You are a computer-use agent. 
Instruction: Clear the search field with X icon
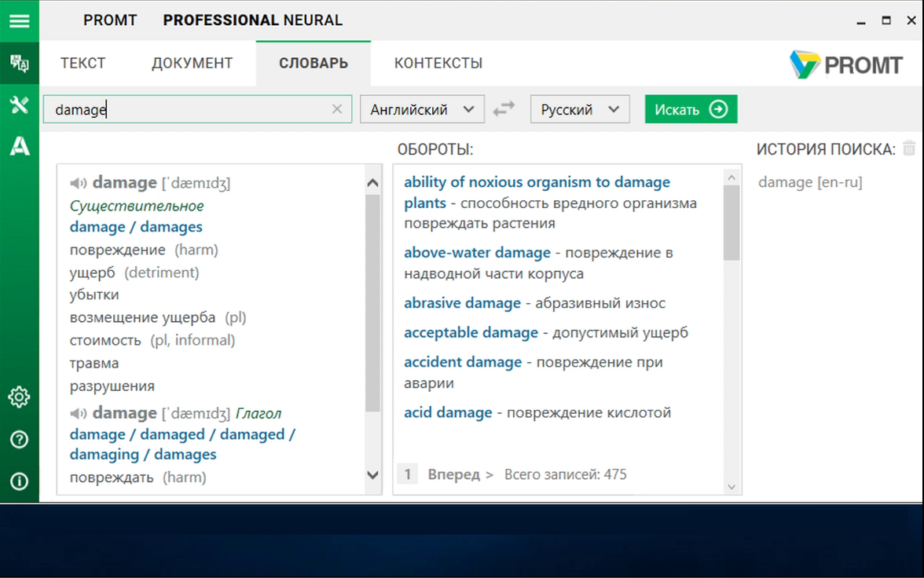pos(337,109)
